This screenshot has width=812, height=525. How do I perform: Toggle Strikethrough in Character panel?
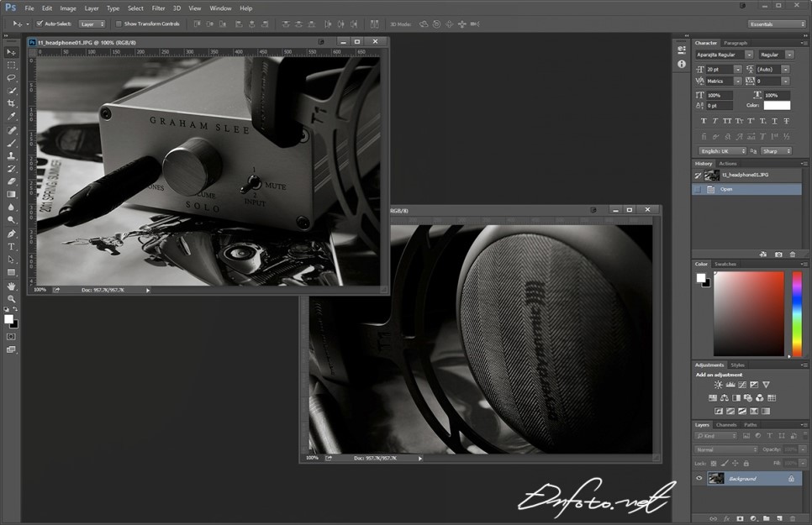click(x=786, y=121)
